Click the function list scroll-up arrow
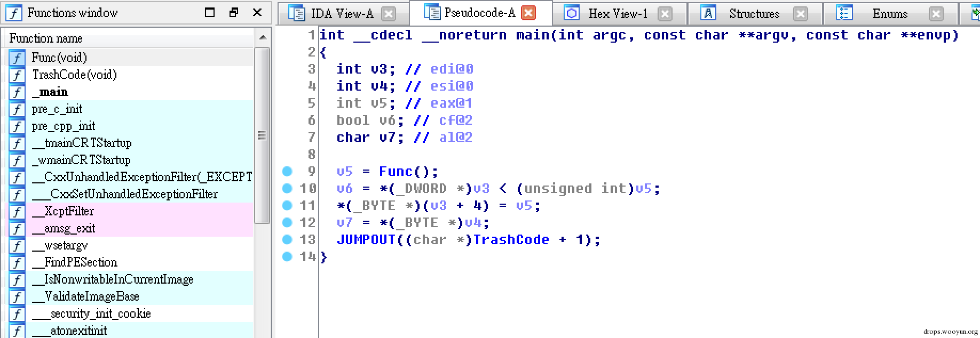Viewport: 980px width, 338px height. click(262, 38)
